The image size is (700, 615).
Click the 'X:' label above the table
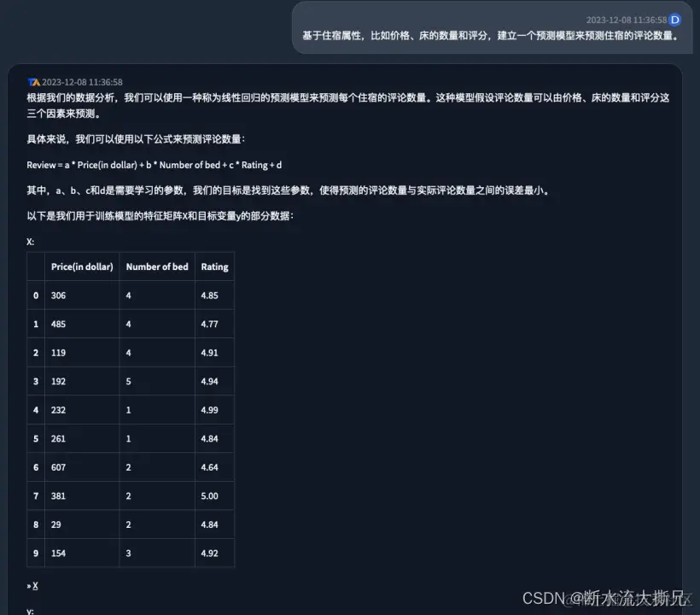tap(31, 242)
